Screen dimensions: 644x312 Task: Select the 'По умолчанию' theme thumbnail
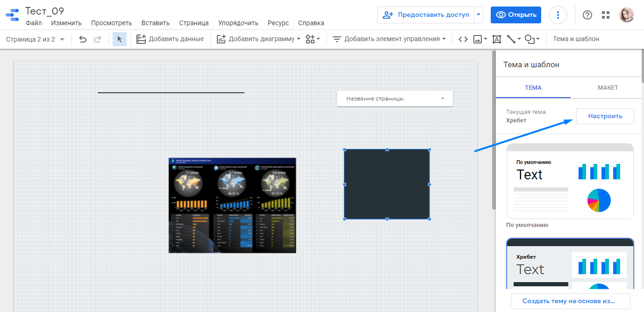pos(570,181)
